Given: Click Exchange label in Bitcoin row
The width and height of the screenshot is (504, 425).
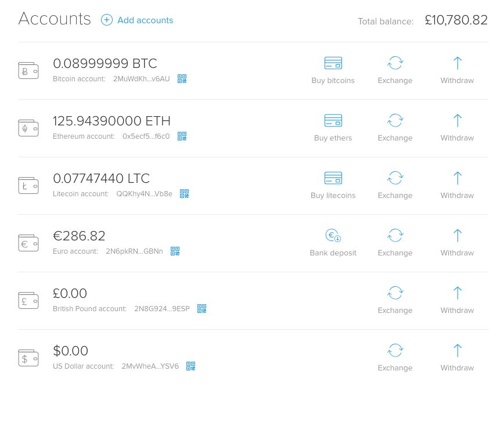Looking at the screenshot, I should point(395,80).
